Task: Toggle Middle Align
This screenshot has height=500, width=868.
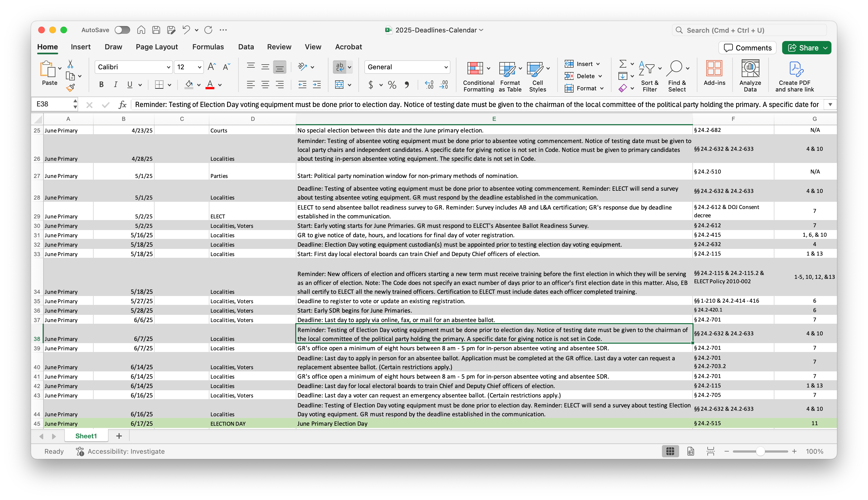Action: [265, 67]
